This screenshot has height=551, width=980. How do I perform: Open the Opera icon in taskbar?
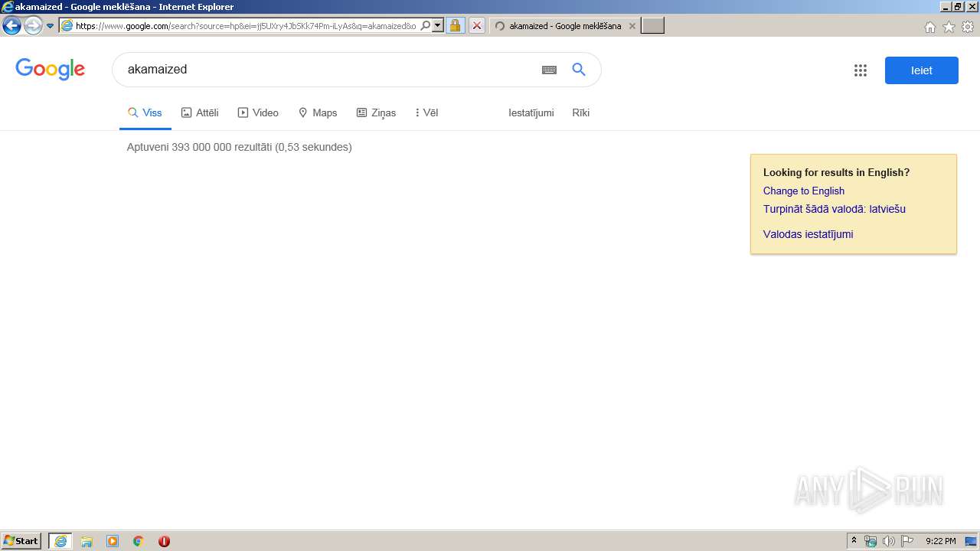pyautogui.click(x=164, y=541)
